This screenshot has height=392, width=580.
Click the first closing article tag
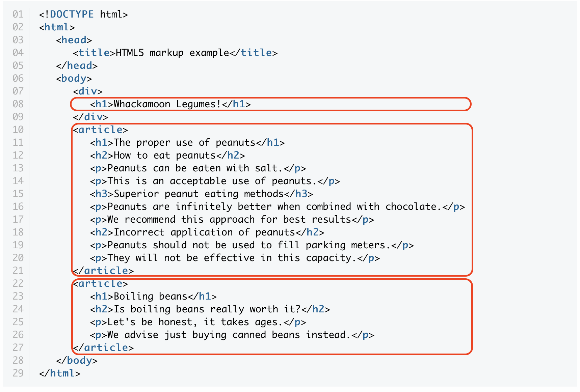[x=103, y=271]
